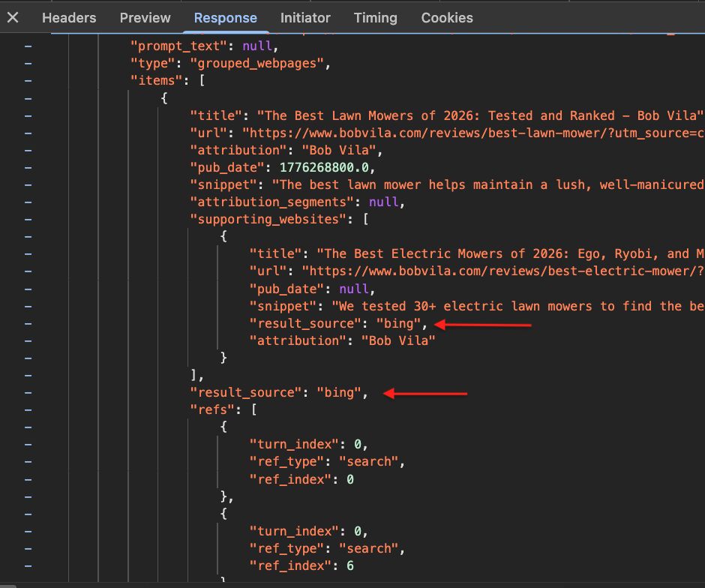Click the best-electric-mower URL string
Image resolution: width=705 pixels, height=588 pixels.
tap(502, 271)
